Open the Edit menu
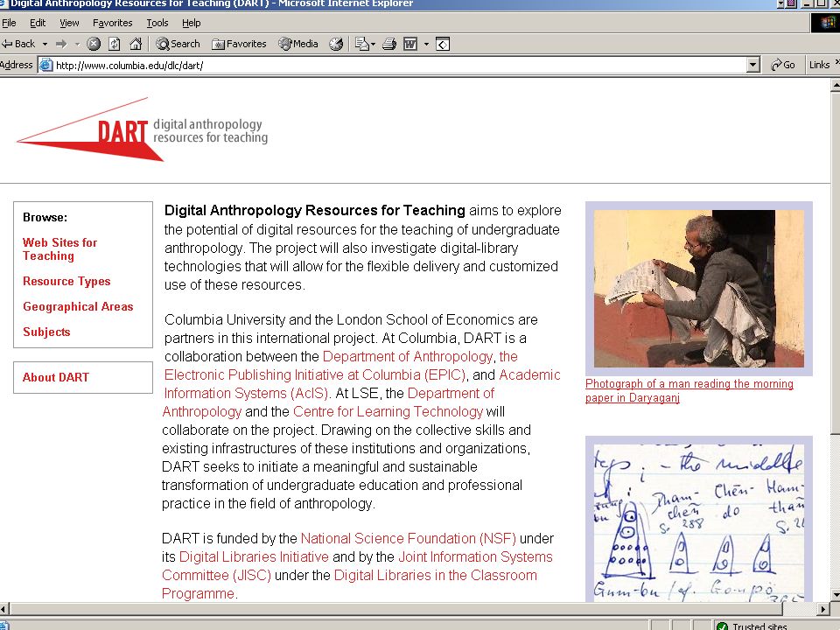 38,23
